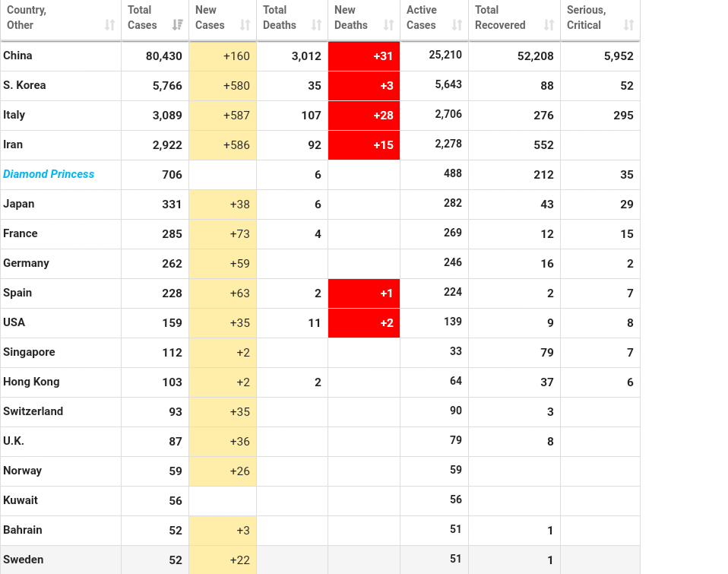Click the sort icon beside Total Cases
The image size is (728, 574).
click(x=177, y=25)
